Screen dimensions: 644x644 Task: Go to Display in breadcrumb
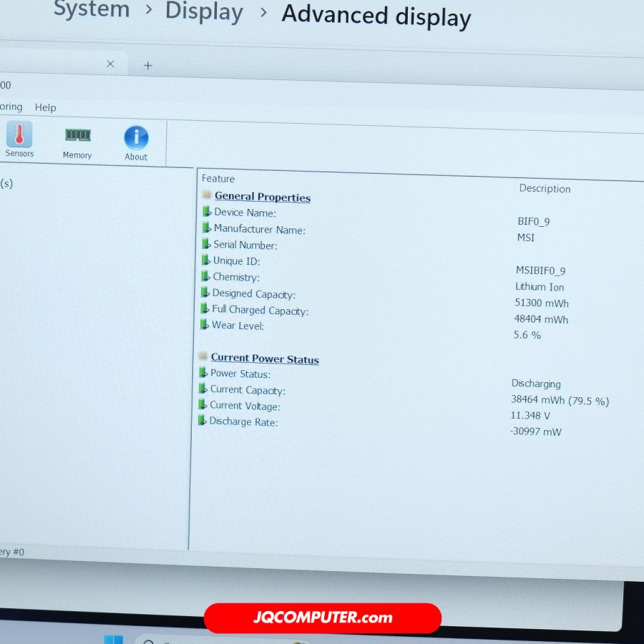click(x=204, y=11)
